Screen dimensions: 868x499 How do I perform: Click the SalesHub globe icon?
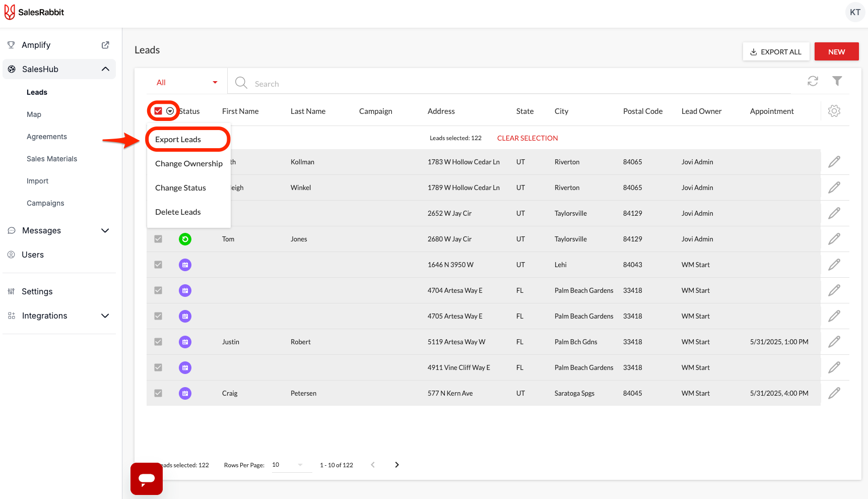pyautogui.click(x=12, y=69)
